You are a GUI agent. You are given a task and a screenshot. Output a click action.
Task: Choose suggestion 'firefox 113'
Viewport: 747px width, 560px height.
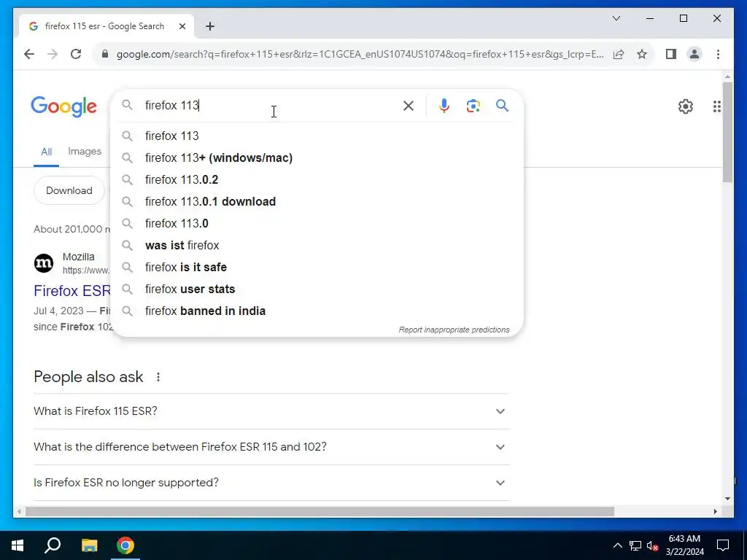click(x=317, y=136)
